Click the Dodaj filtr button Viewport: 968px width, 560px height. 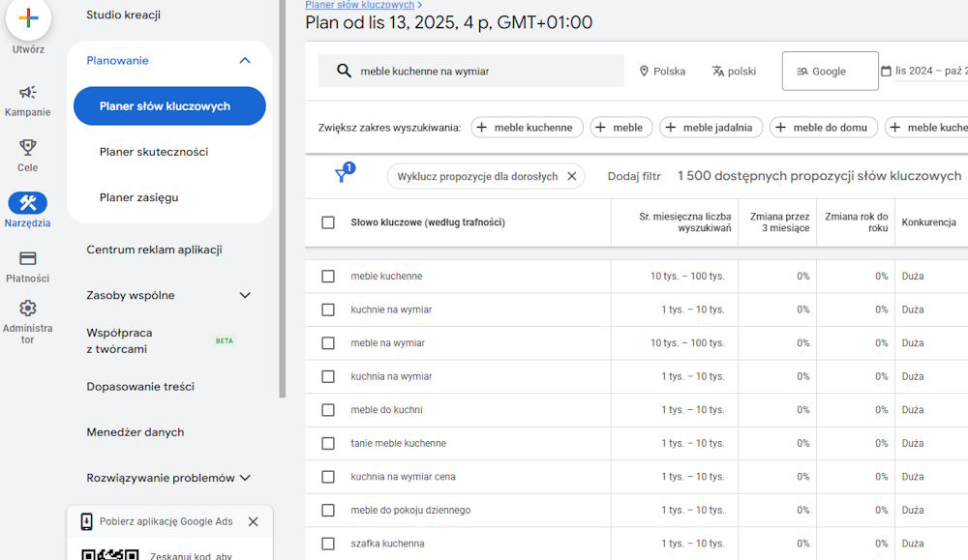point(634,176)
